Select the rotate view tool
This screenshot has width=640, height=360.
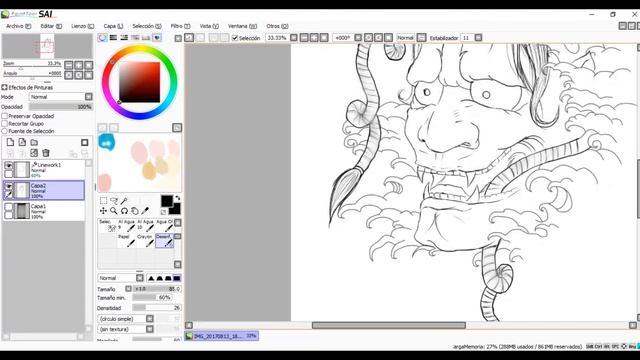[x=124, y=211]
